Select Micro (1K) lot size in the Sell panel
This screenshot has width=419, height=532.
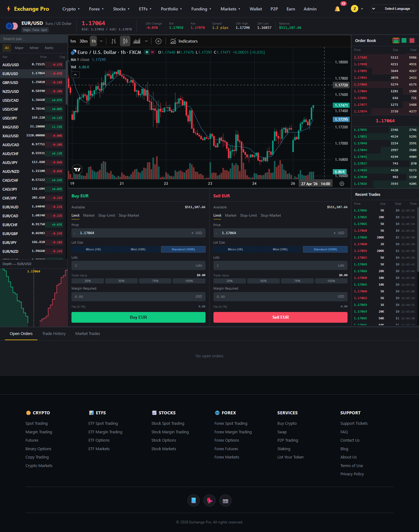235,249
